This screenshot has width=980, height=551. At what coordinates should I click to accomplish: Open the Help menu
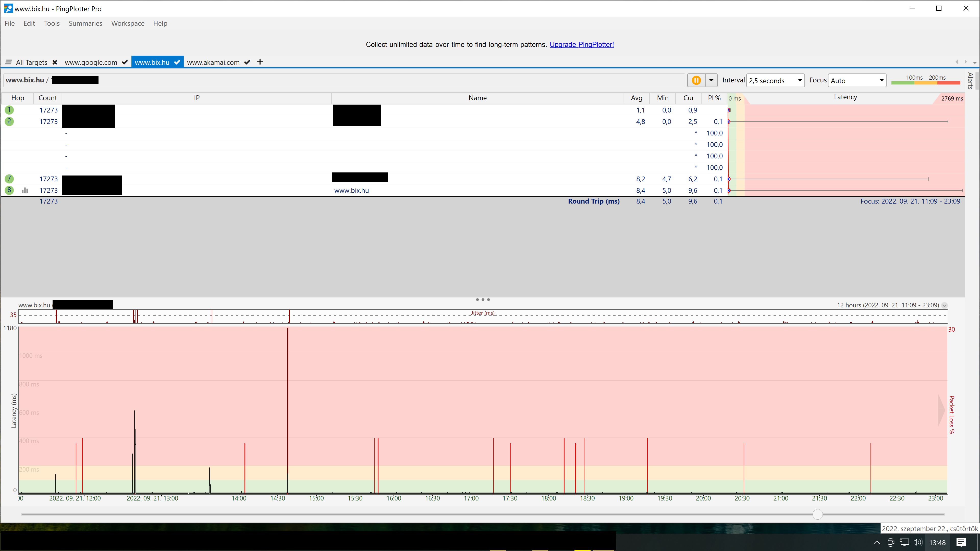[x=160, y=23]
